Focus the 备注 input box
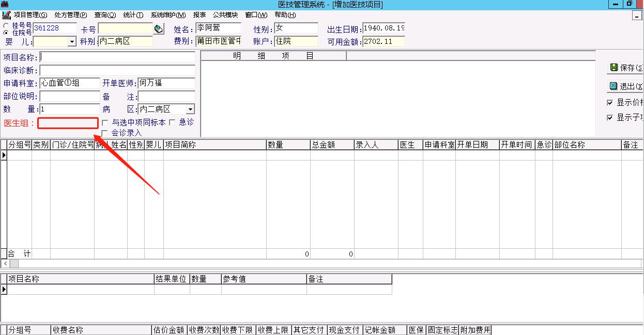 click(166, 97)
